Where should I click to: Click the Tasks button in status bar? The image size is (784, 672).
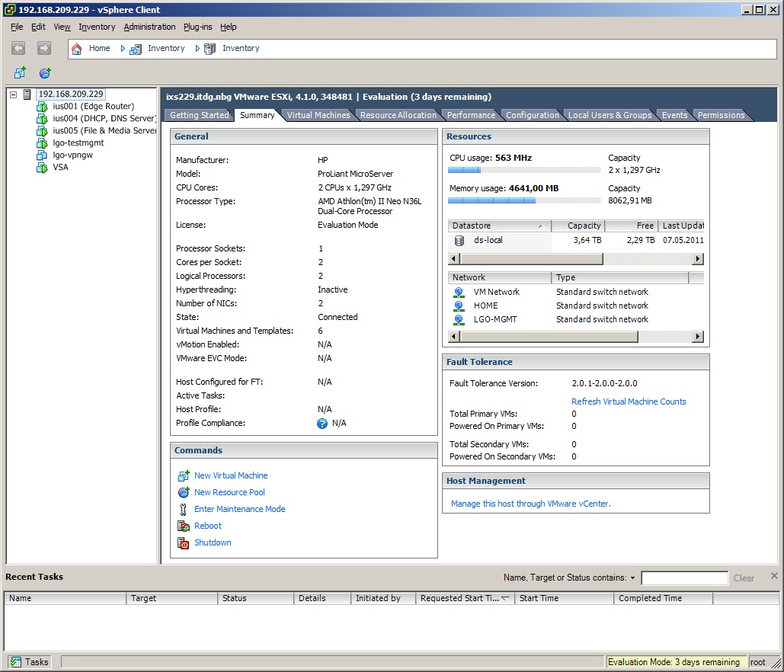tap(30, 662)
